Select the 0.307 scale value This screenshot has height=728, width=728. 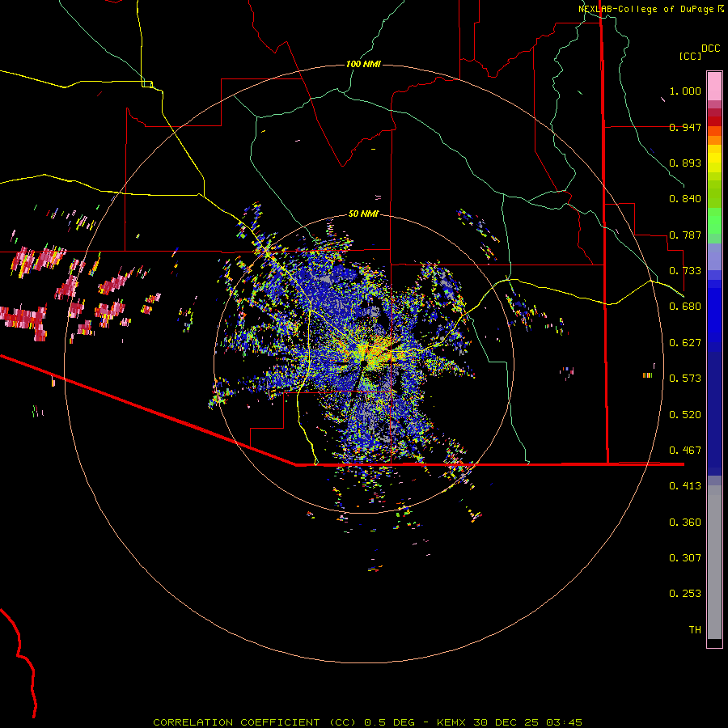point(685,558)
